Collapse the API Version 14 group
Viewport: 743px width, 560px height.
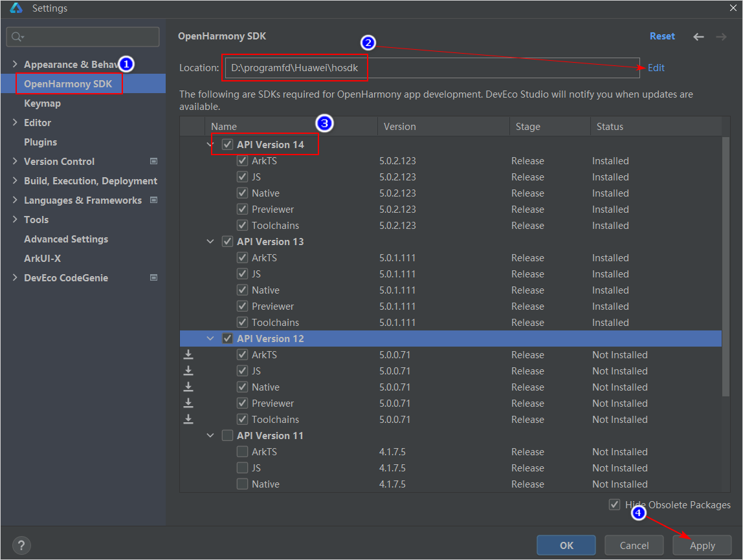point(210,144)
